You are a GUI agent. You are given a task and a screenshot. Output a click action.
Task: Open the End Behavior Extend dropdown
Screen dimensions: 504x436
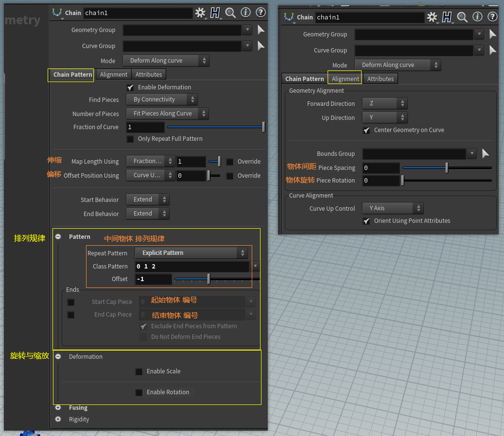(148, 214)
